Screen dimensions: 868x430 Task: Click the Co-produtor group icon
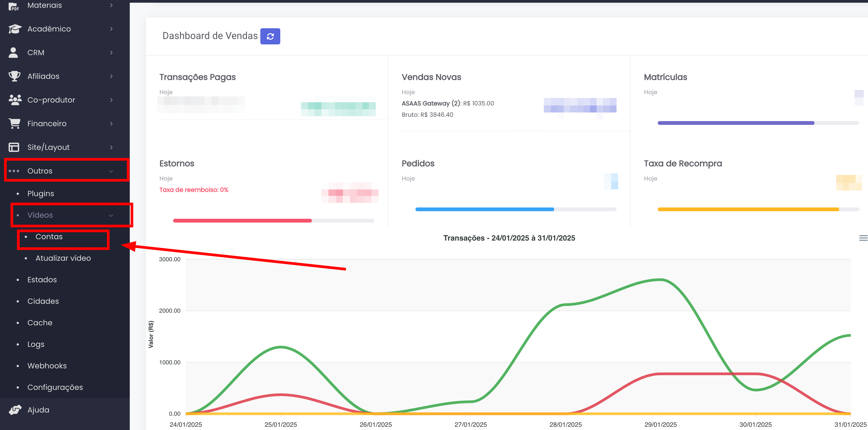pyautogui.click(x=15, y=100)
